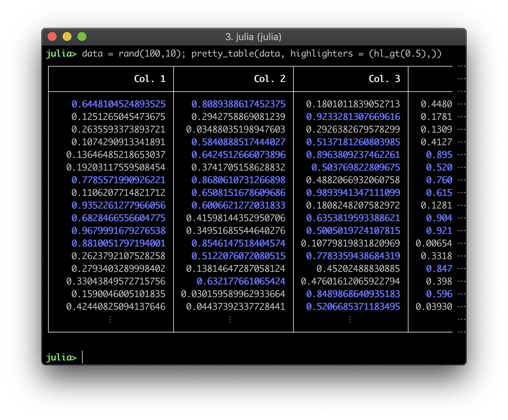Click the window title '3. julia (julia)'
508x420 pixels.
click(253, 37)
